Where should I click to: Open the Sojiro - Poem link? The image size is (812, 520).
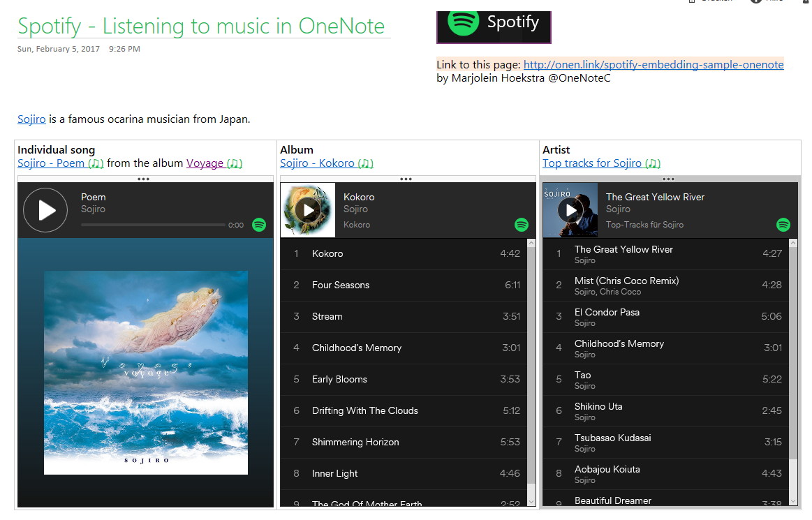(x=61, y=163)
